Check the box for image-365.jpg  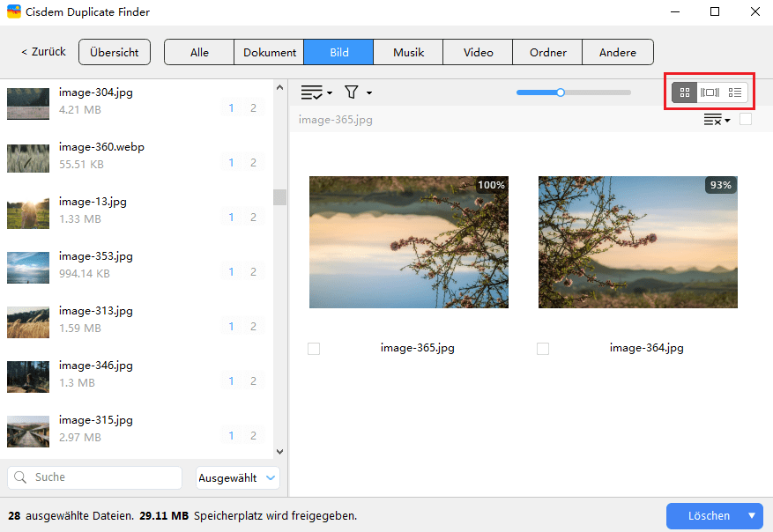(x=314, y=349)
